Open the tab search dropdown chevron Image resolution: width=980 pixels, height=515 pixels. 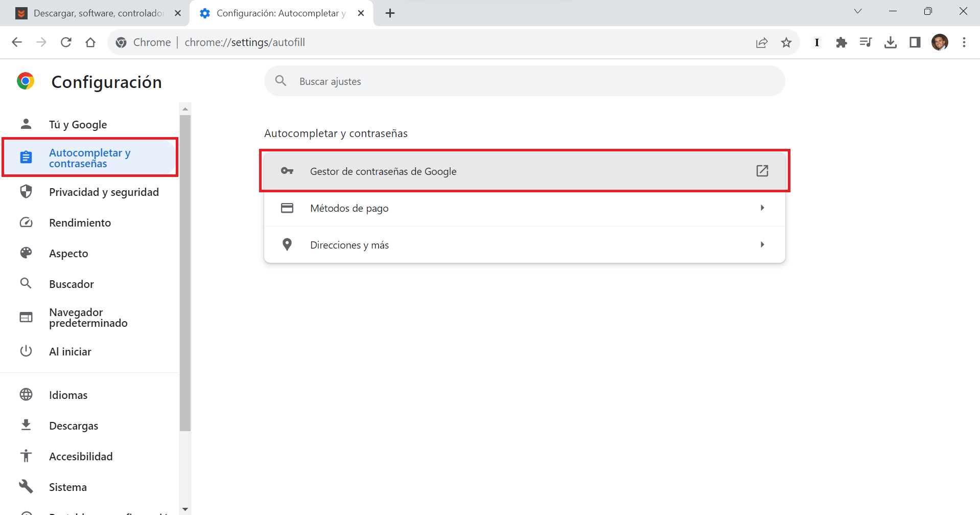(x=858, y=12)
